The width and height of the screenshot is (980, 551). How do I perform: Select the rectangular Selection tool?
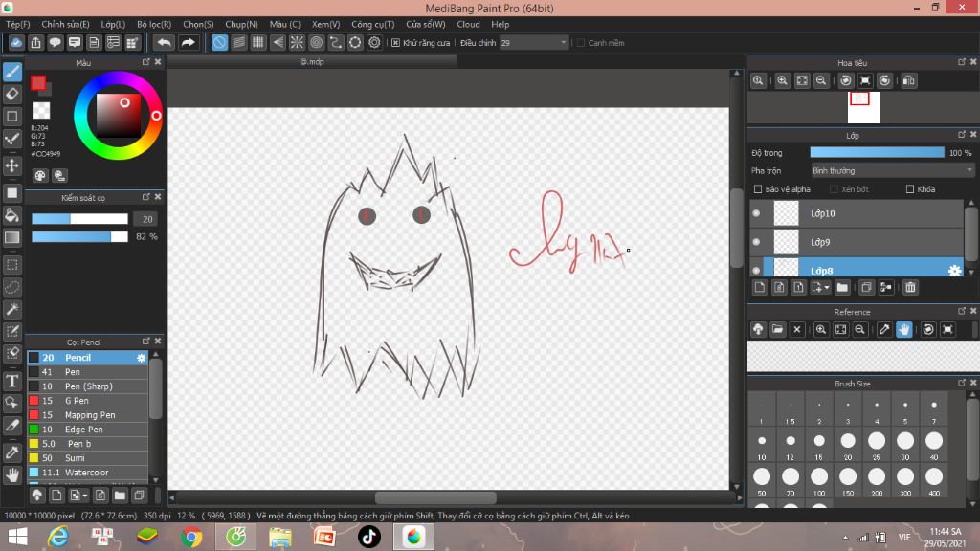(11, 265)
